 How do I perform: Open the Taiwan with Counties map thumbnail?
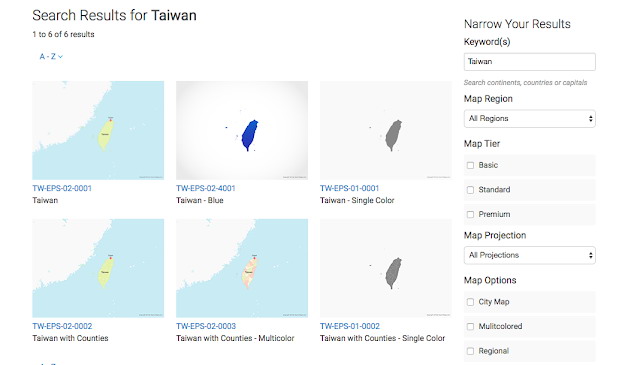click(x=98, y=268)
